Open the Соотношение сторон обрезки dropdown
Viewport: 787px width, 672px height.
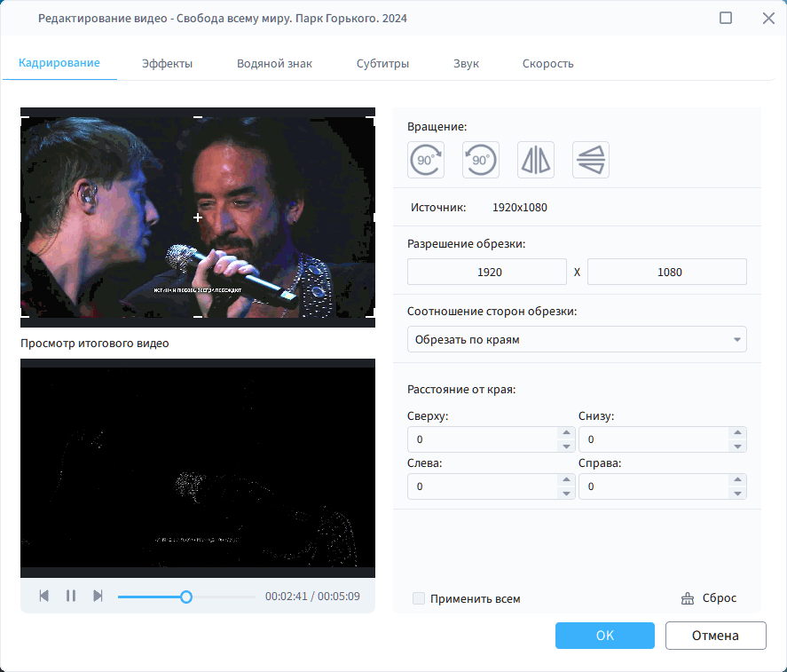577,340
